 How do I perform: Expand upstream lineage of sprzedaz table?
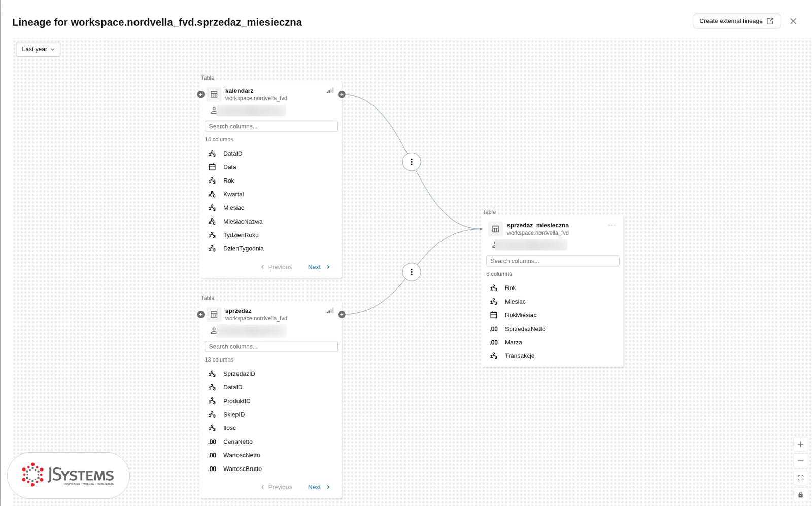tap(201, 315)
